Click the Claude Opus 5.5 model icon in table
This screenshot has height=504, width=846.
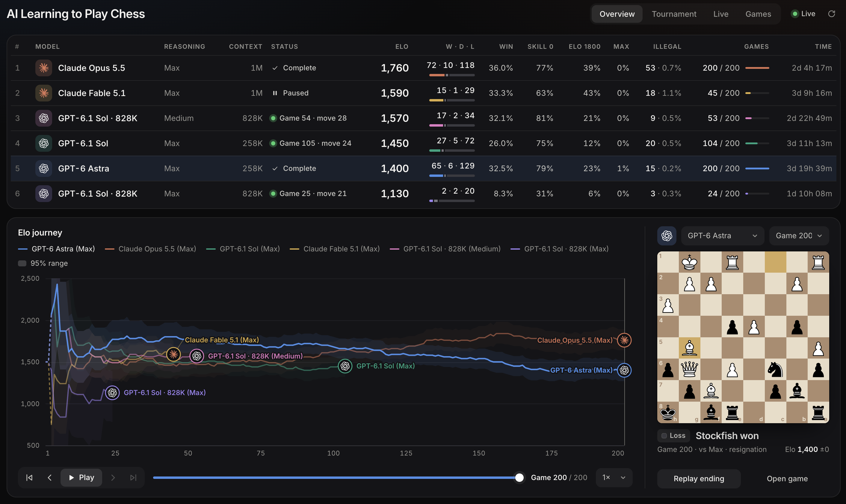43,68
